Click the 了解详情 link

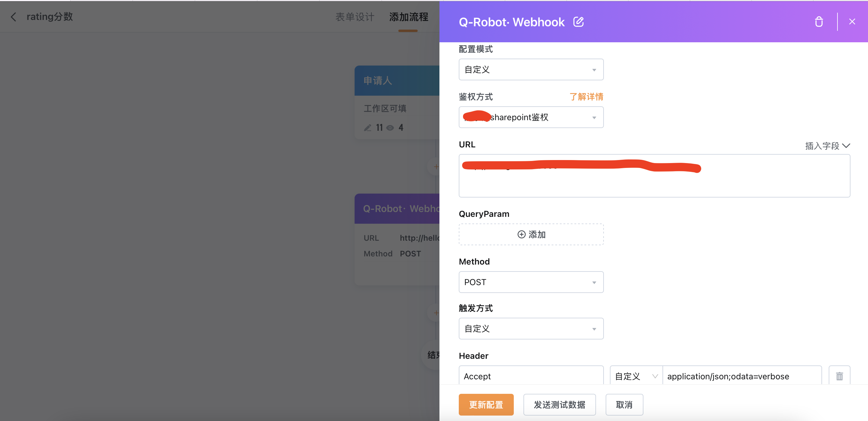(586, 97)
